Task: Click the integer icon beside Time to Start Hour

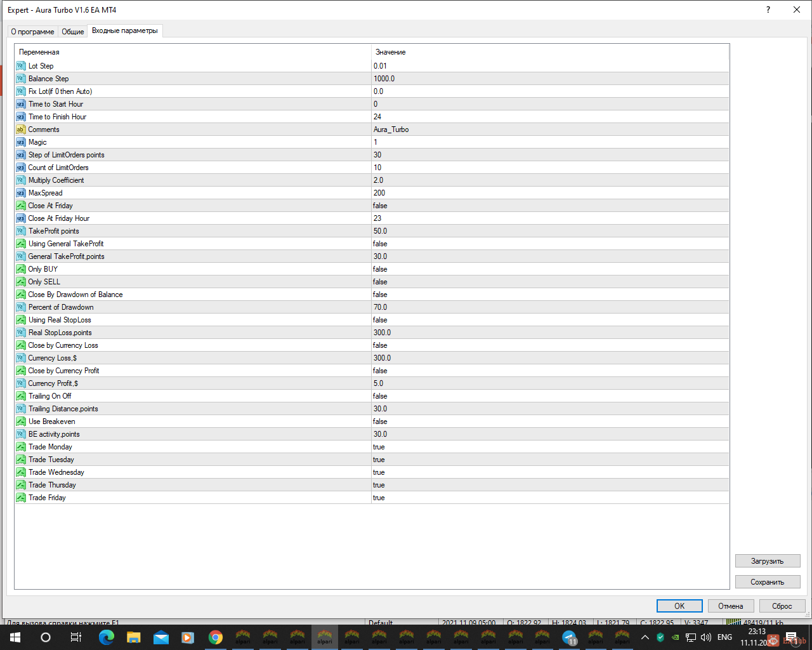Action: click(21, 104)
